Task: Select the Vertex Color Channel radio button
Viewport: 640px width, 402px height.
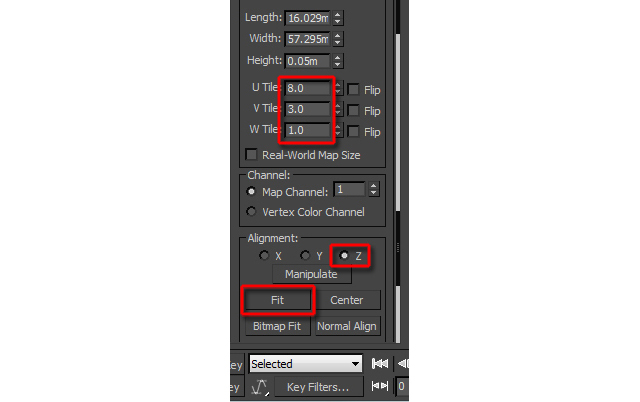Action: (251, 211)
